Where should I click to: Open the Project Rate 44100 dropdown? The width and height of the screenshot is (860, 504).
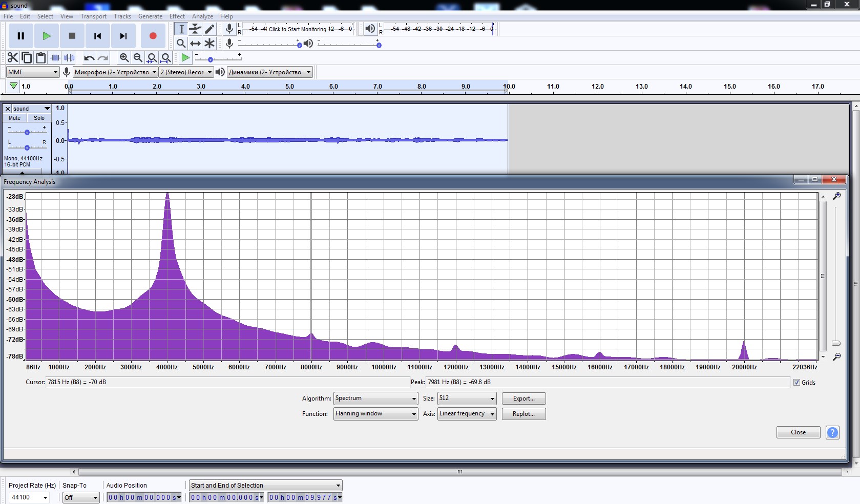coord(29,497)
